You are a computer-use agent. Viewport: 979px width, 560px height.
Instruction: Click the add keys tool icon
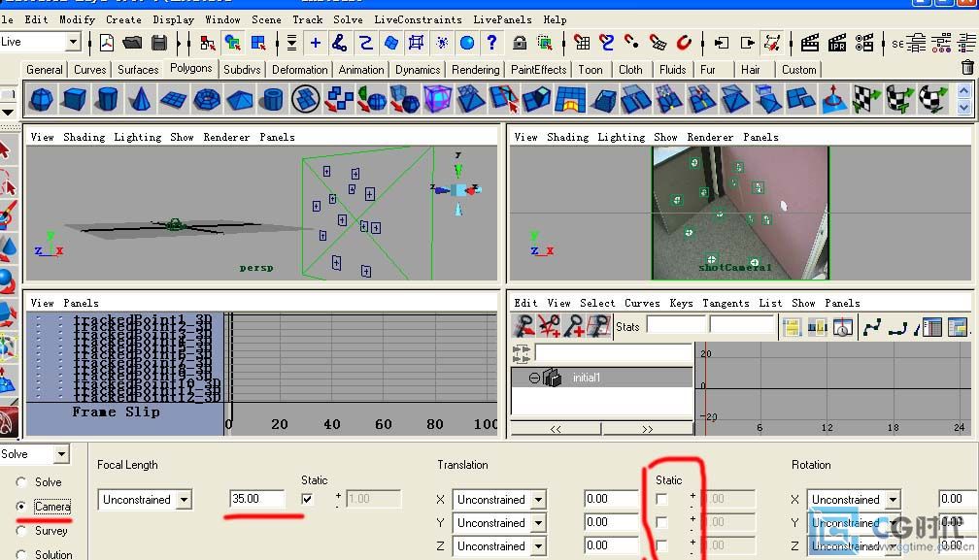574,326
